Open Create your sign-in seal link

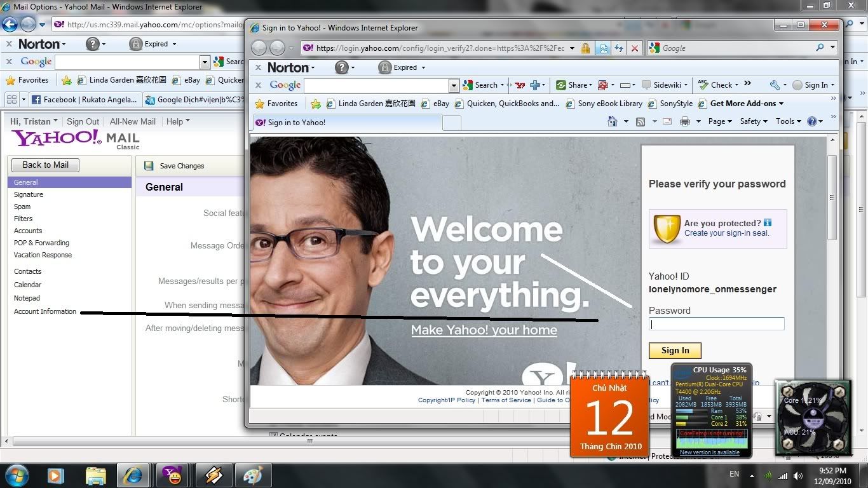click(x=727, y=233)
